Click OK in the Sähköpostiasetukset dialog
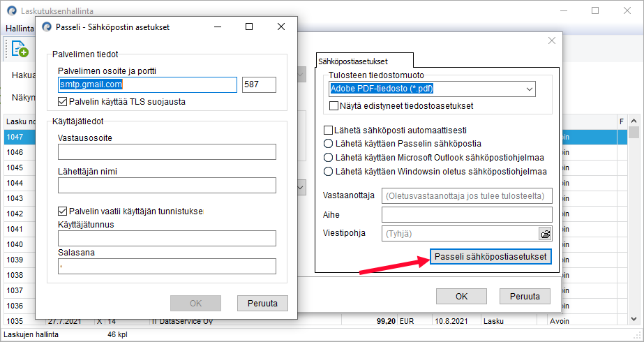Image resolution: width=644 pixels, height=342 pixels. click(x=461, y=296)
